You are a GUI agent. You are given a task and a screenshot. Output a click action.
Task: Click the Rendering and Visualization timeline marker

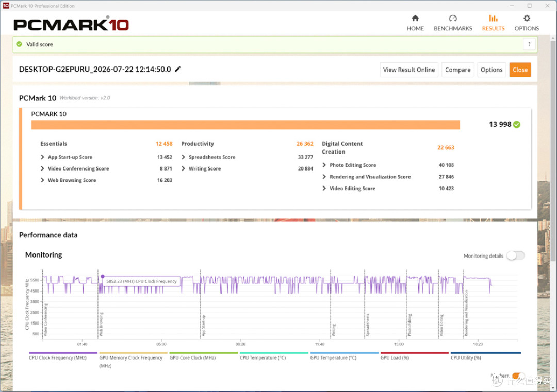coord(466,313)
